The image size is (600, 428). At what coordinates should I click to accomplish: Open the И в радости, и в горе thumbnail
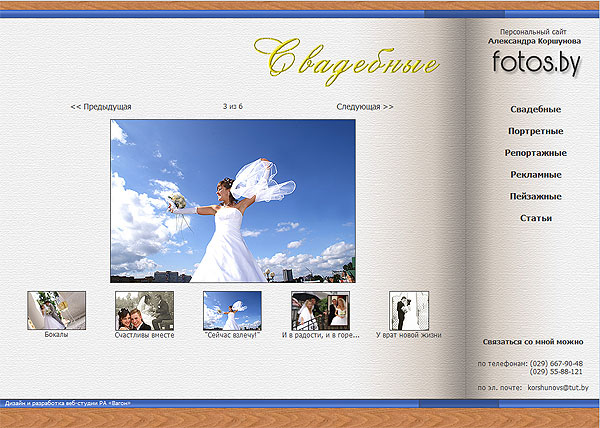[319, 310]
